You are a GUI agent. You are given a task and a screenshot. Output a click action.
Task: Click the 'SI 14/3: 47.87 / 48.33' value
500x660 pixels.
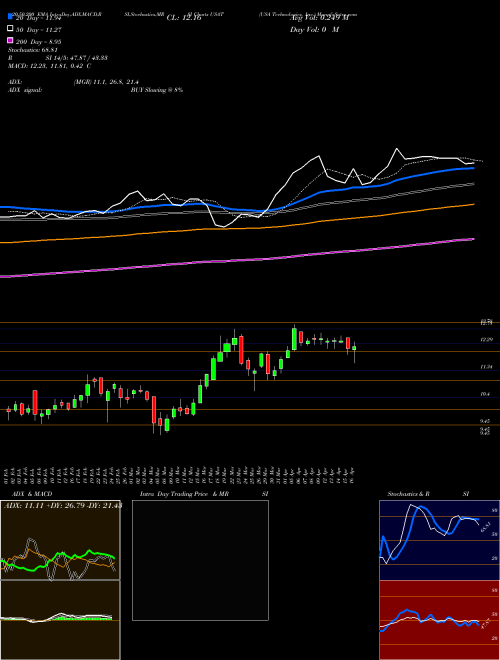[x=77, y=58]
